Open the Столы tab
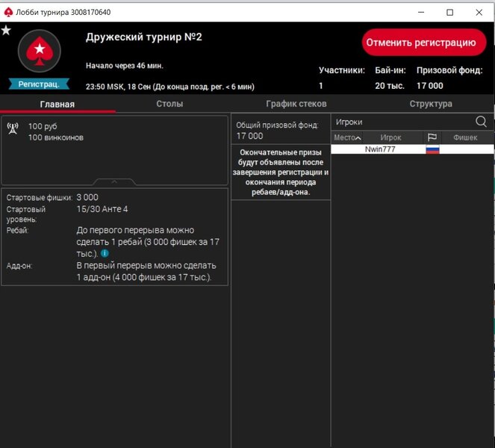Viewport: 495px width, 448px height. [x=169, y=104]
